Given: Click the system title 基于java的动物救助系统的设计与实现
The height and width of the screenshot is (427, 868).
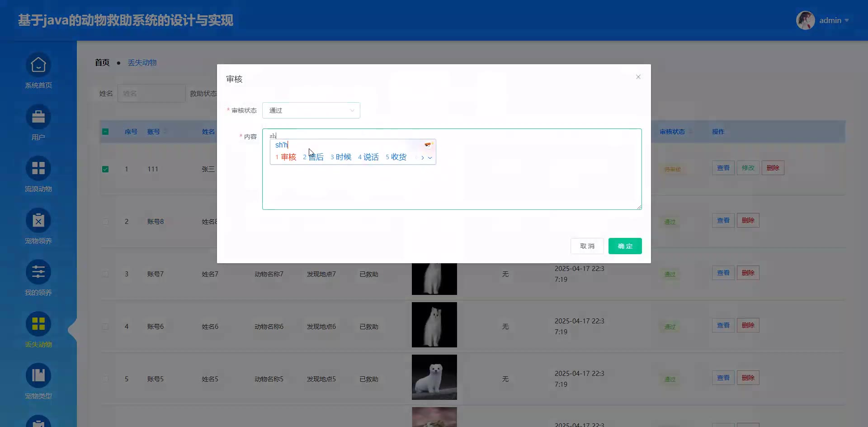Looking at the screenshot, I should click(x=126, y=20).
